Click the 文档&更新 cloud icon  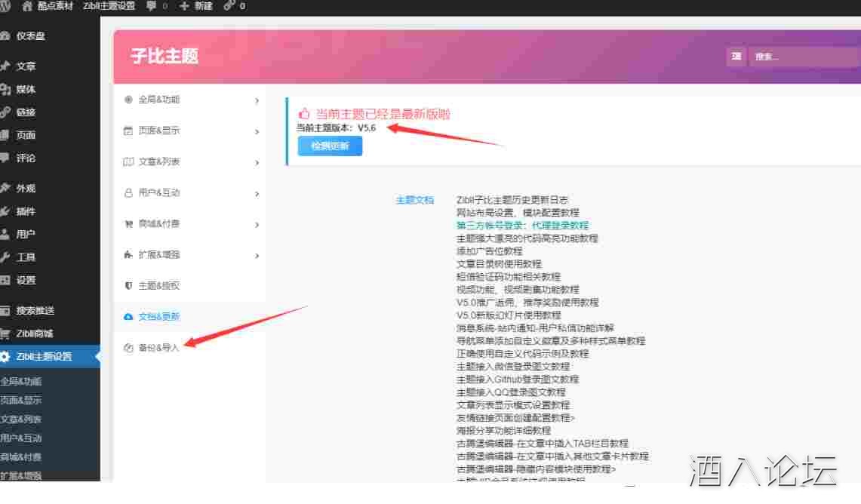coord(128,317)
